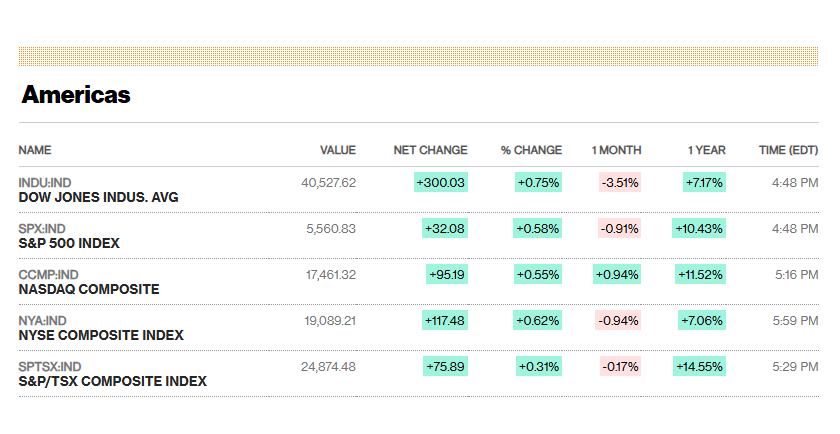
Task: Click the 5:59 PM time cell
Action: coord(796,321)
